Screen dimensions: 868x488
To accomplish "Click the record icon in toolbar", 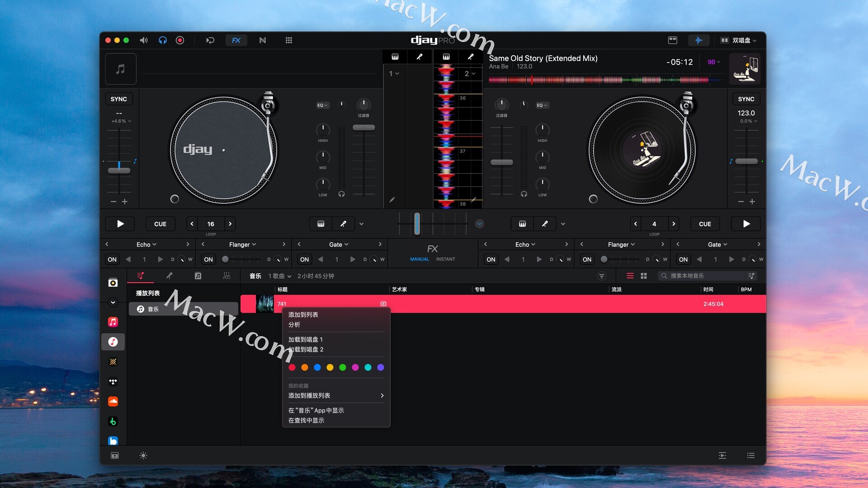I will point(180,40).
